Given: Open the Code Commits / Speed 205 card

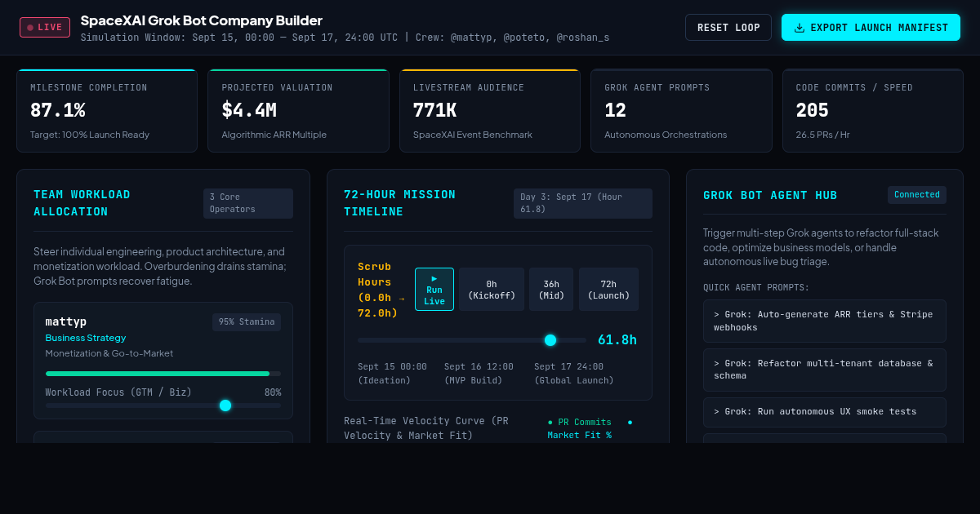Looking at the screenshot, I should [873, 111].
